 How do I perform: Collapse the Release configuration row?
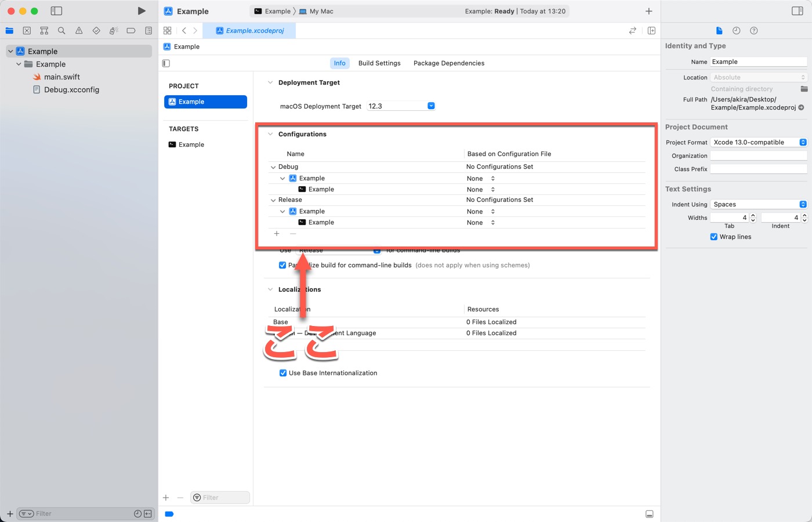[273, 200]
